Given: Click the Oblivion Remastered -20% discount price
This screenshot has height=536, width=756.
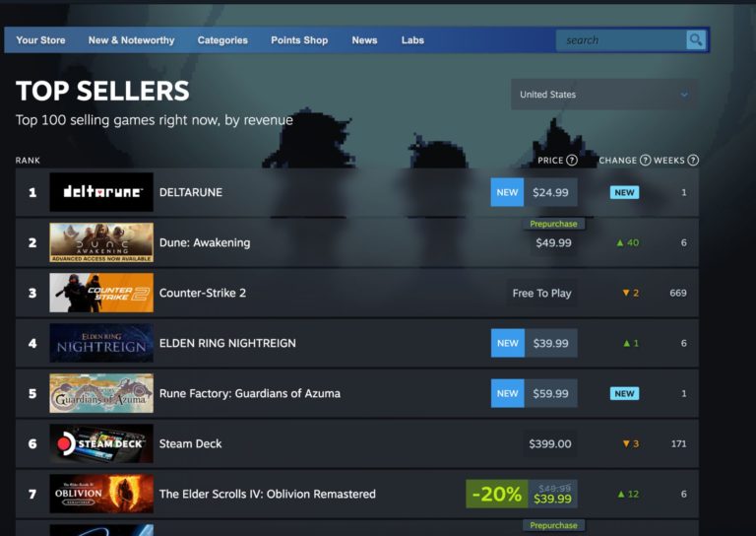Looking at the screenshot, I should 522,494.
